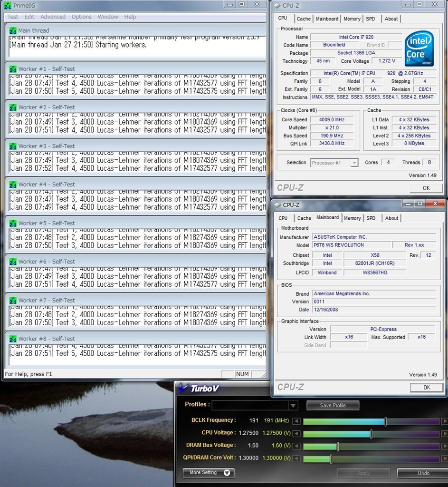The height and width of the screenshot is (487, 448).
Task: Click the Prime95 title bar icon
Action: pyautogui.click(x=7, y=5)
